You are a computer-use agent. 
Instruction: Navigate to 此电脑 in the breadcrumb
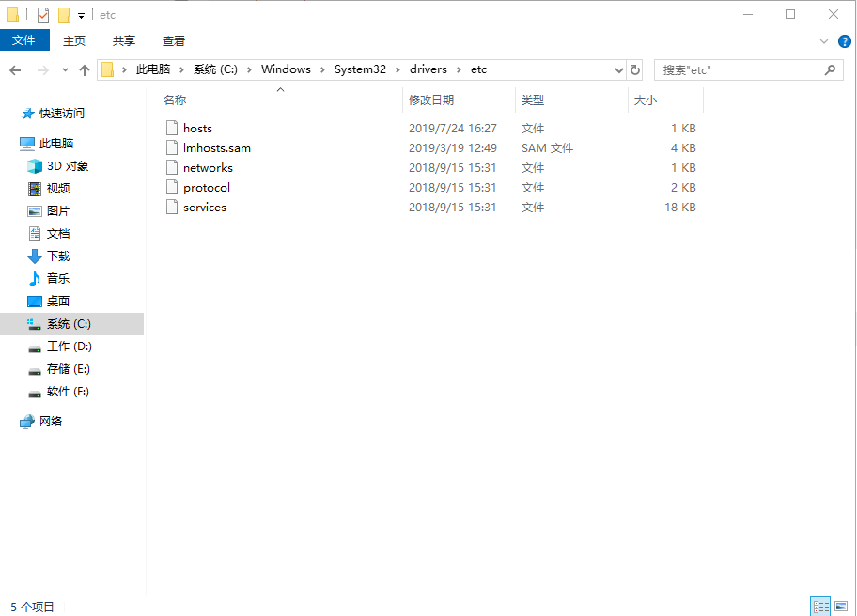point(153,69)
